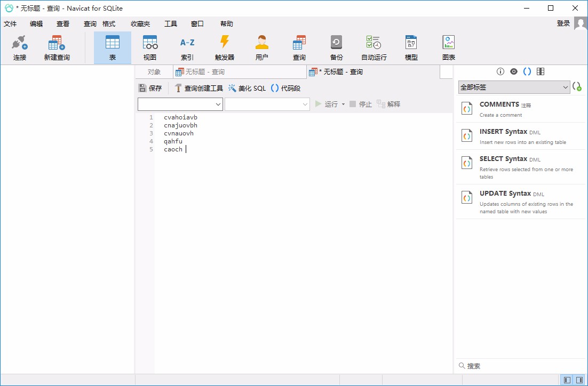This screenshot has width=588, height=386.
Task: Click the Connection (连接) toolbar icon
Action: point(20,47)
